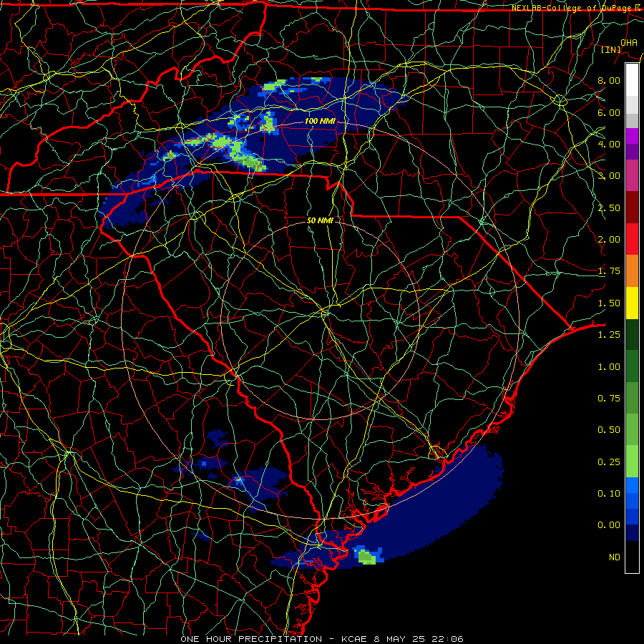Click the 0.25 legend value

pyautogui.click(x=609, y=462)
